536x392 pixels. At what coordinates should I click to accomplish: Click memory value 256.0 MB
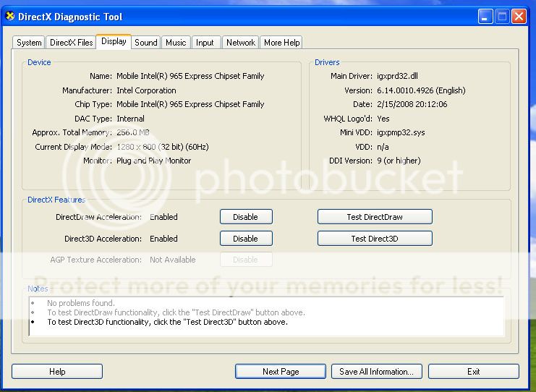pyautogui.click(x=133, y=132)
